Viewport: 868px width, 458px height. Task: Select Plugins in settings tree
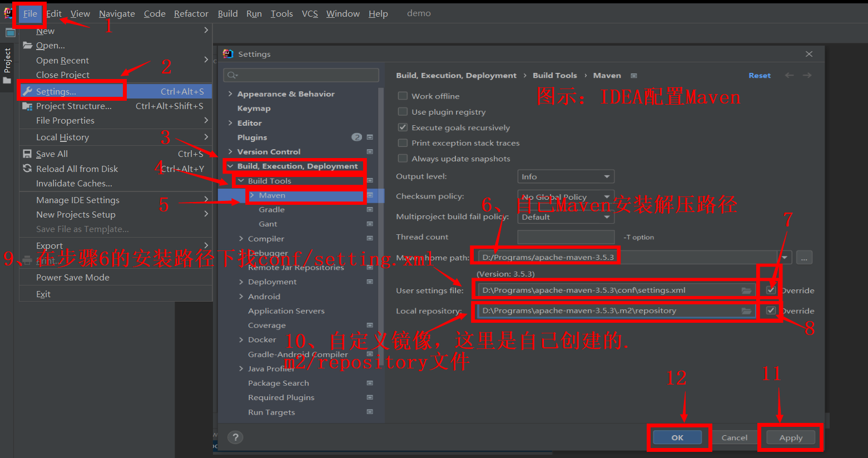[252, 137]
